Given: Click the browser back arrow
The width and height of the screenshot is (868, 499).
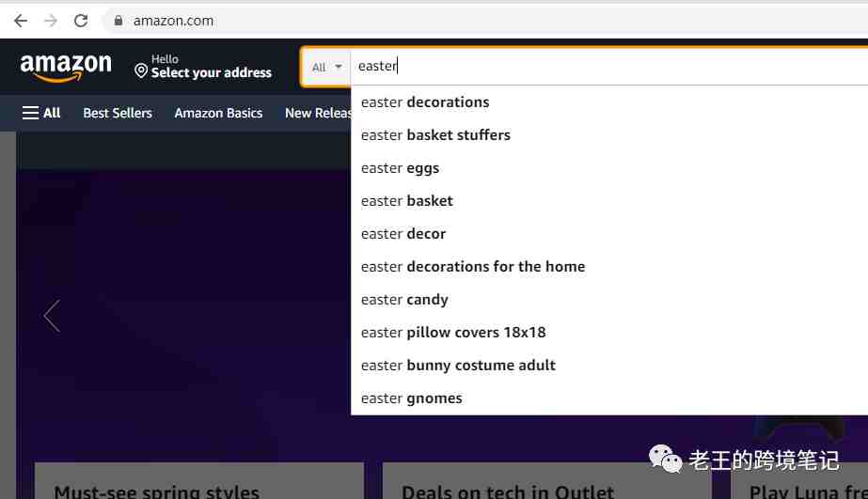Looking at the screenshot, I should (21, 21).
